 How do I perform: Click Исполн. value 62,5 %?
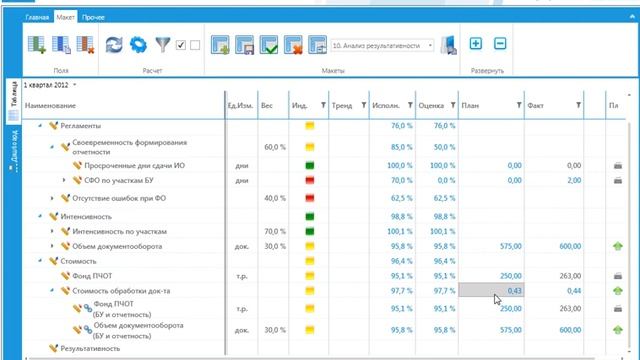[x=402, y=198]
